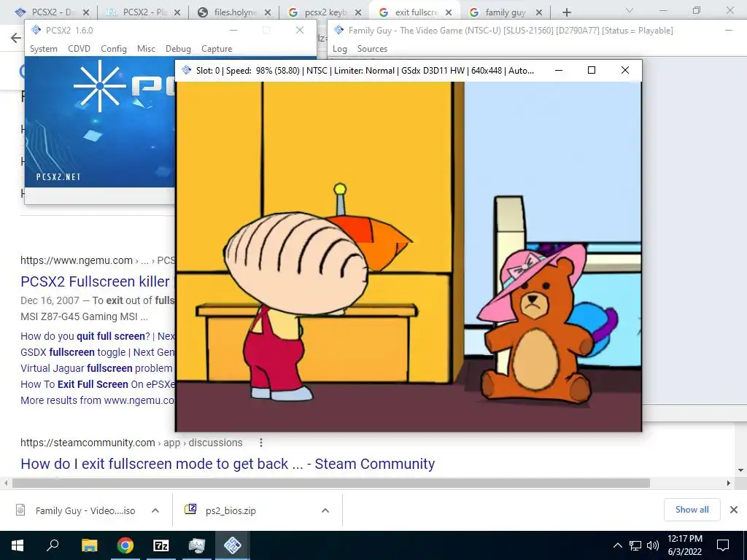Open Steam Community exit fullscreen result
This screenshot has height=560, width=747.
[x=228, y=464]
